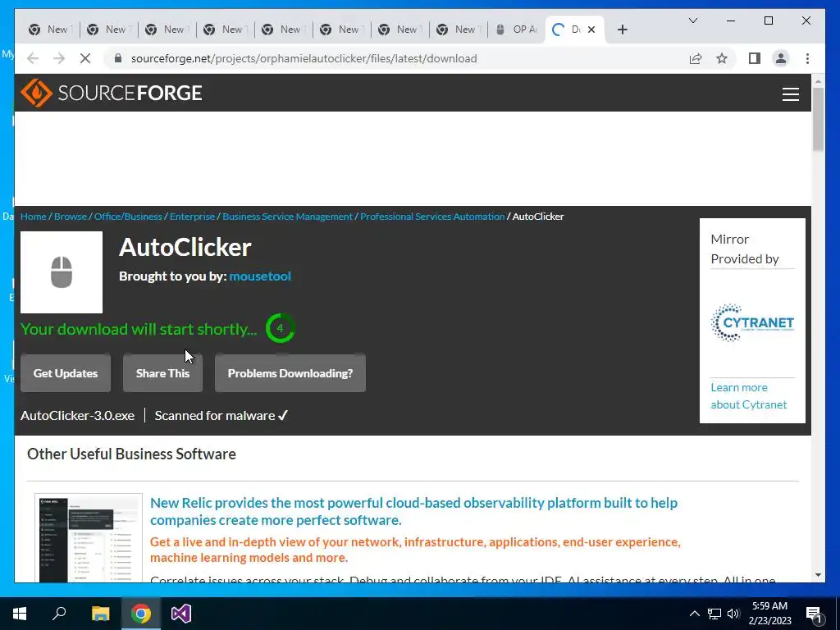Click scrollbar down arrow
The image size is (840, 630).
[818, 575]
